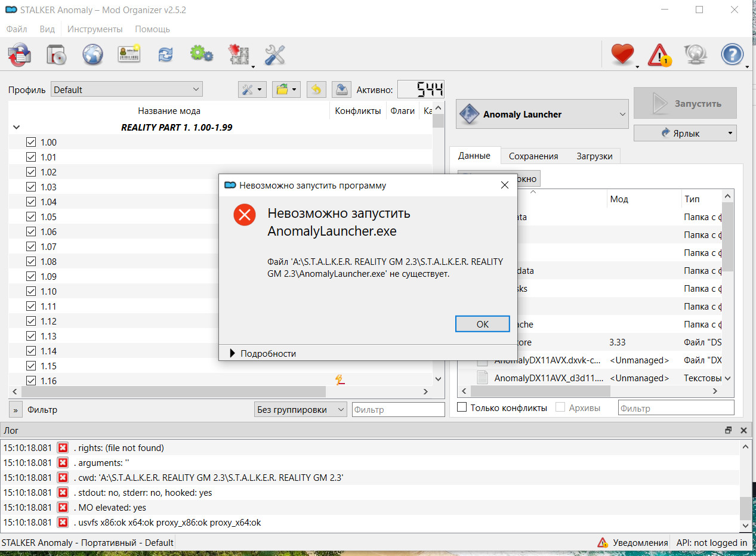Click the error icon beside 'arguments' log line
This screenshot has width=756, height=556.
(x=63, y=462)
